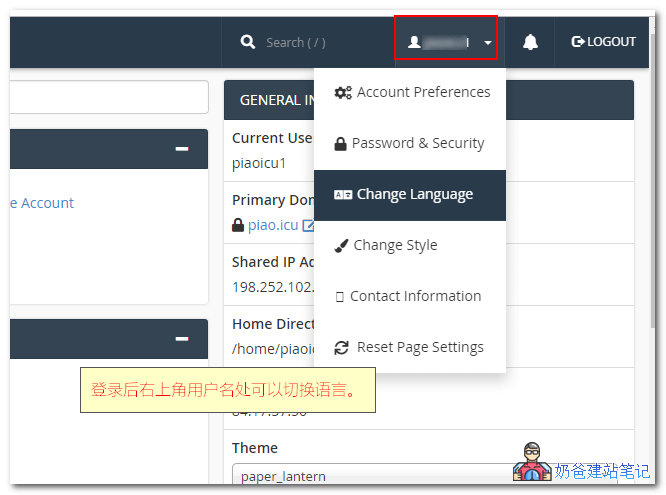The image size is (666, 495).
Task: Click the Theme label
Action: 255,448
